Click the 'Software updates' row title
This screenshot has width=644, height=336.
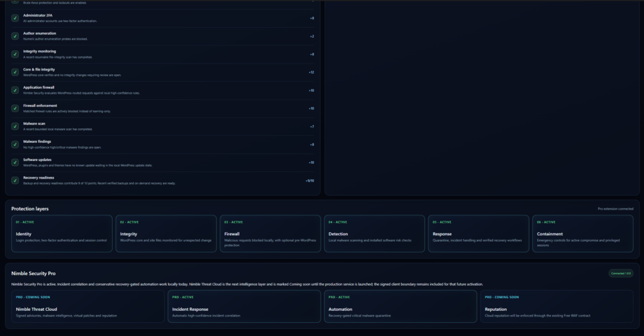[x=37, y=160]
